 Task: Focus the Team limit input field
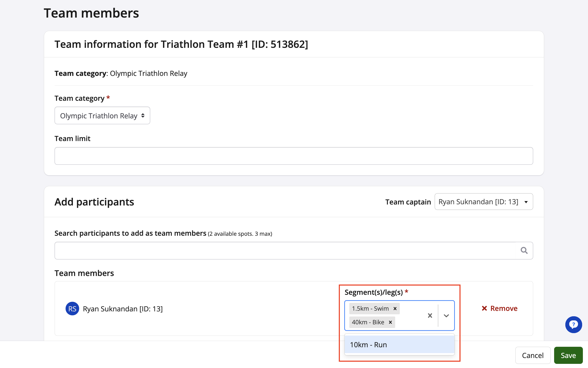point(294,156)
